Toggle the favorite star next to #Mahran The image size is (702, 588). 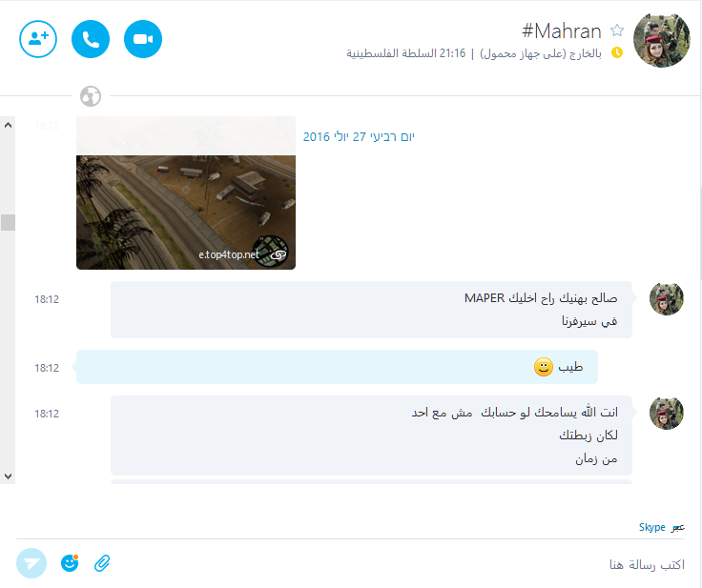pyautogui.click(x=617, y=30)
